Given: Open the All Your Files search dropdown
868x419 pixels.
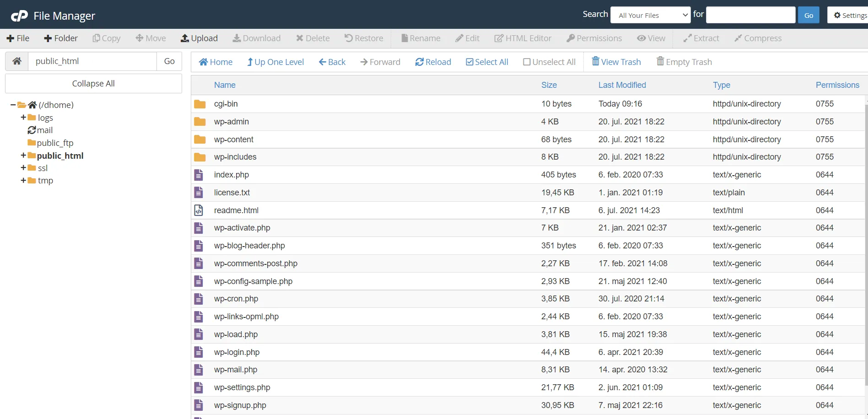Looking at the screenshot, I should (651, 15).
